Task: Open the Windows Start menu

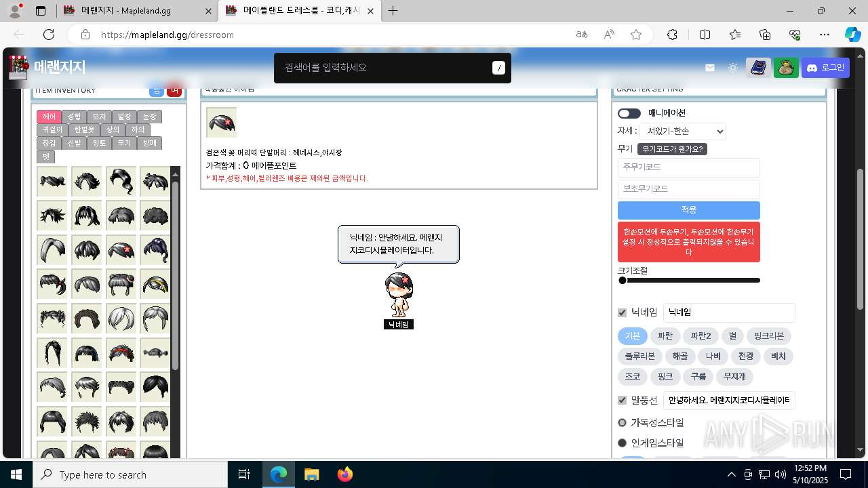Action: pyautogui.click(x=16, y=474)
